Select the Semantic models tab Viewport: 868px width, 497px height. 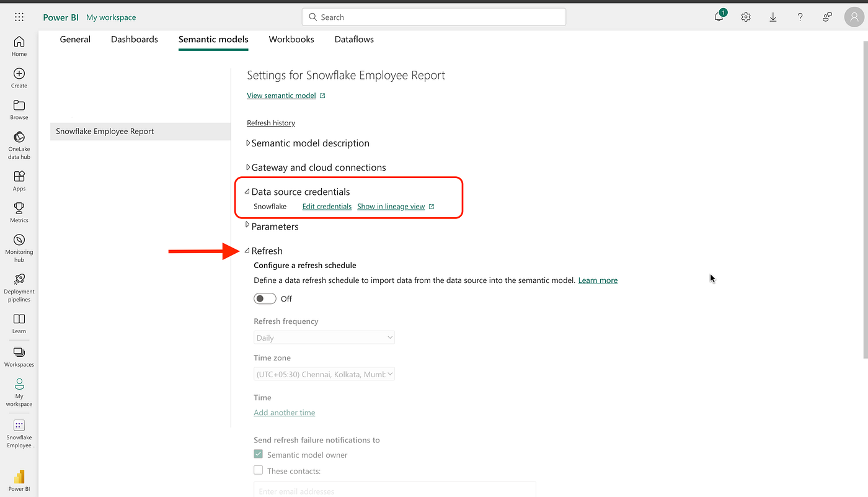pos(213,39)
